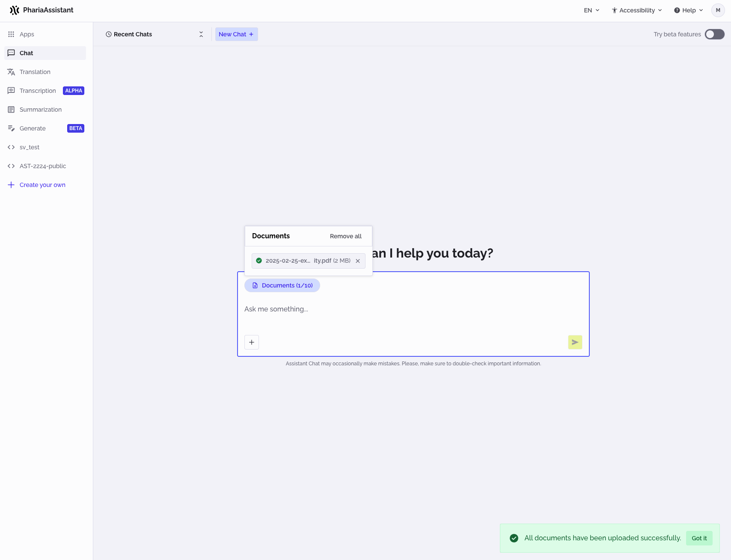Switch to the Translation section
This screenshot has width=731, height=560.
click(35, 71)
